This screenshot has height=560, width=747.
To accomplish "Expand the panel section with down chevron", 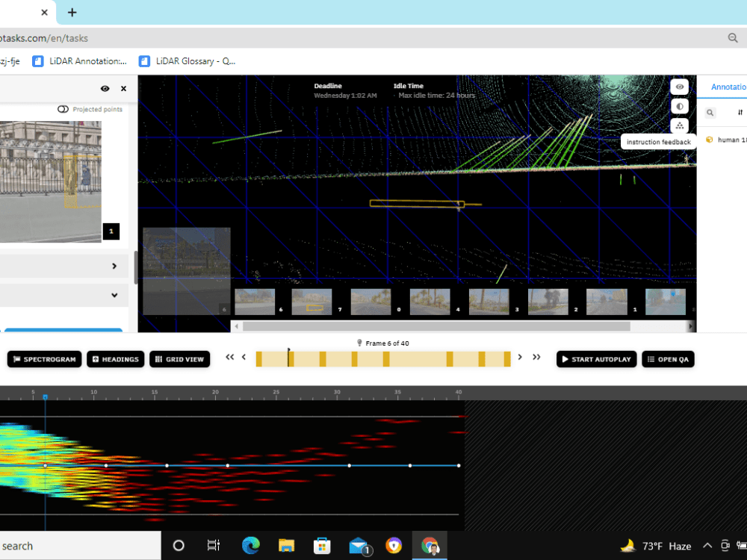I will pyautogui.click(x=114, y=294).
